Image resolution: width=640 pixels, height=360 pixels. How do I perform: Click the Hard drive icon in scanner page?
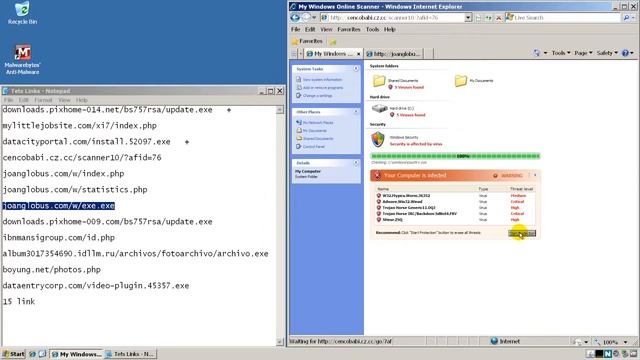(x=379, y=109)
